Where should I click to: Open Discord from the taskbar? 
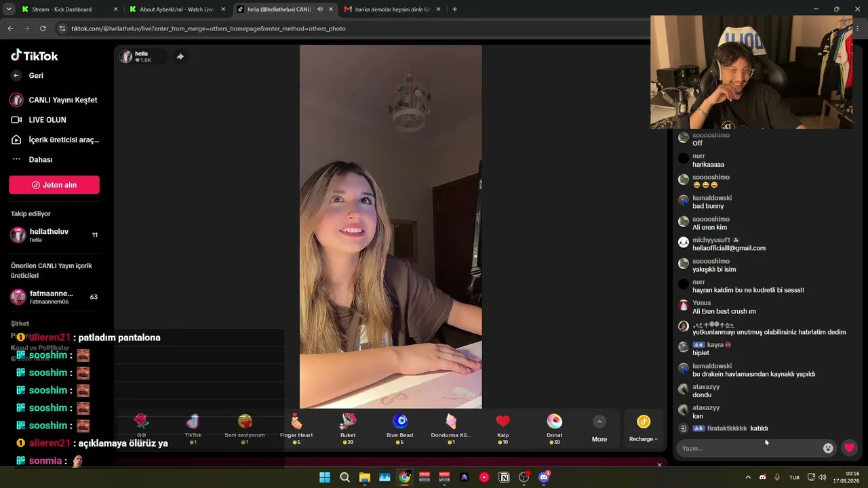[x=544, y=477]
